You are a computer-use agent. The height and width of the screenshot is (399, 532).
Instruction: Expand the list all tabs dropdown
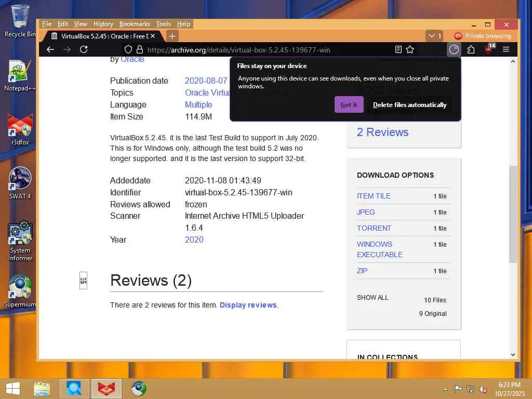(435, 36)
